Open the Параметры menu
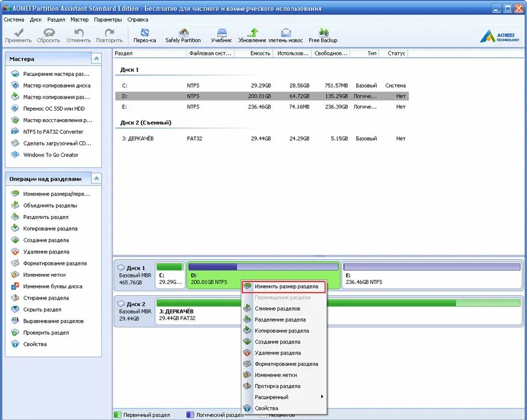 pyautogui.click(x=108, y=19)
